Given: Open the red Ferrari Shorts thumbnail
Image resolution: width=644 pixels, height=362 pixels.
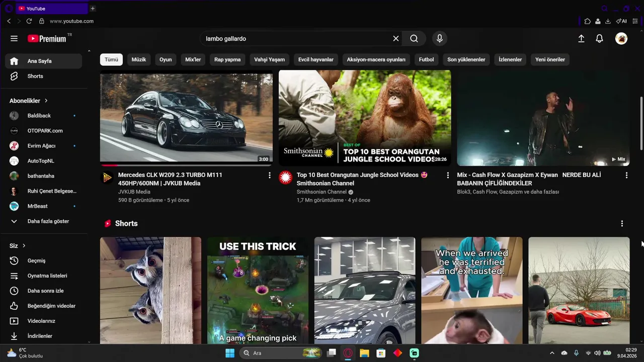Looking at the screenshot, I should [579, 290].
